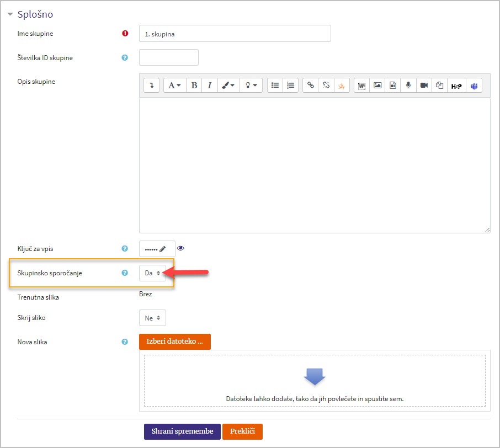Click inside the Opis skupine text area

[315, 165]
